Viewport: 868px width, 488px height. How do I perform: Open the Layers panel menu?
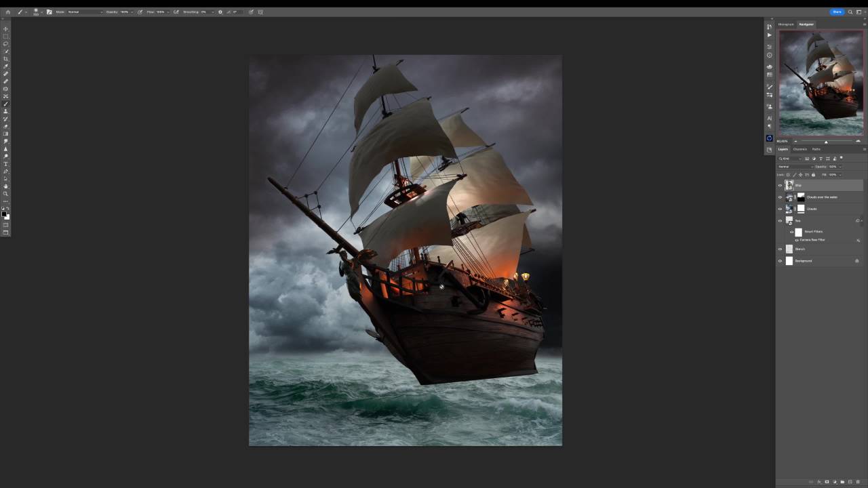[x=864, y=149]
